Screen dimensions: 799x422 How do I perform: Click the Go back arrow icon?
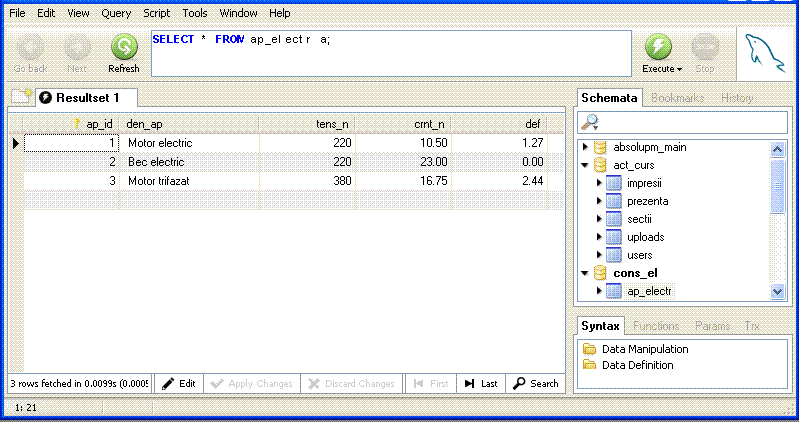click(x=30, y=47)
